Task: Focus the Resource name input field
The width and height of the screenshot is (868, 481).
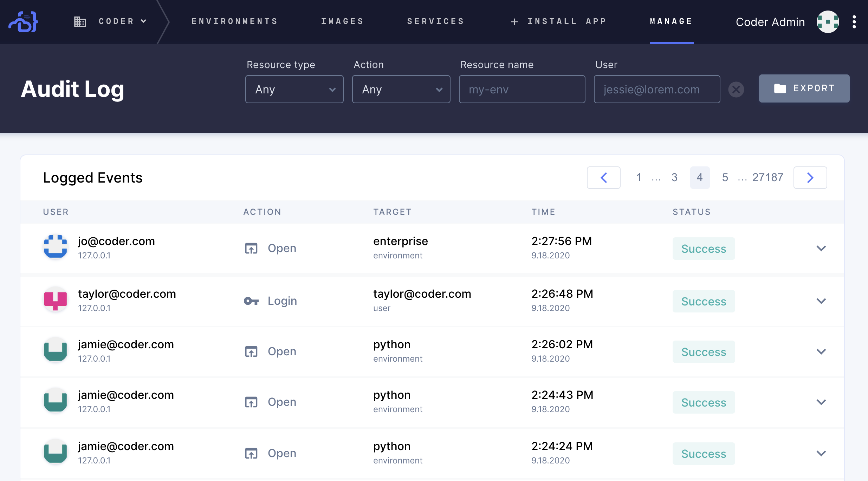Action: [x=522, y=90]
